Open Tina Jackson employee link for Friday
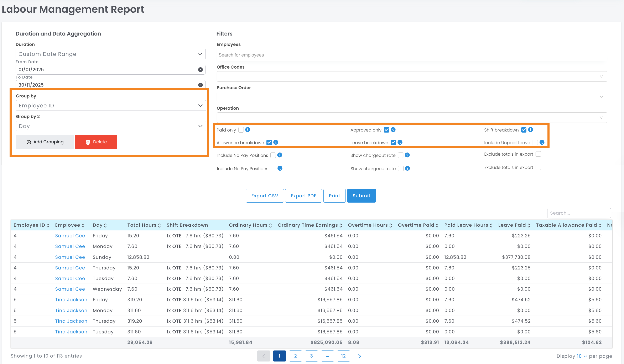This screenshot has width=624, height=364. click(71, 299)
